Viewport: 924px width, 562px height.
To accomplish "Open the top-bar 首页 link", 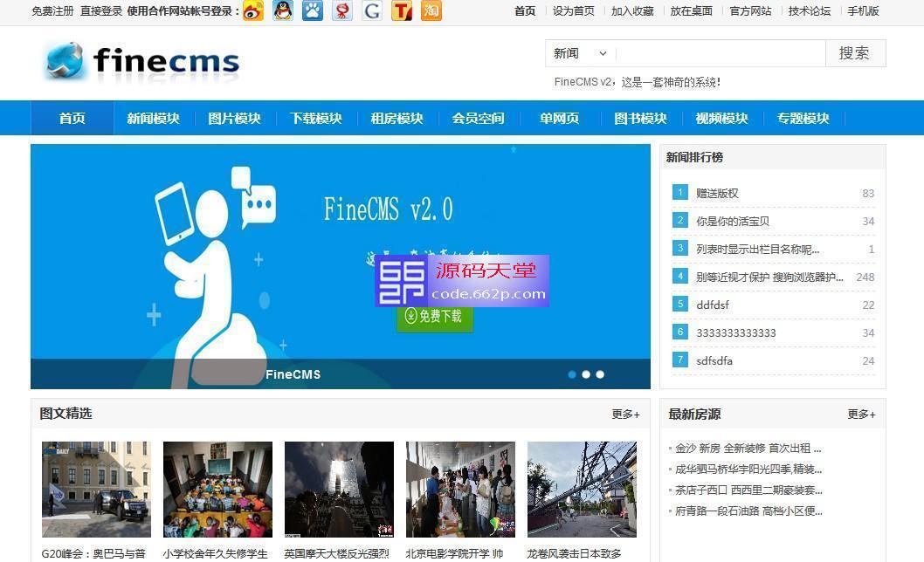I will coord(525,10).
